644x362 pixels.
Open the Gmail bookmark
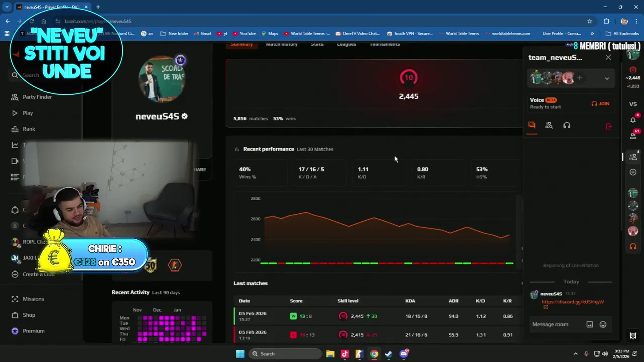pos(202,34)
